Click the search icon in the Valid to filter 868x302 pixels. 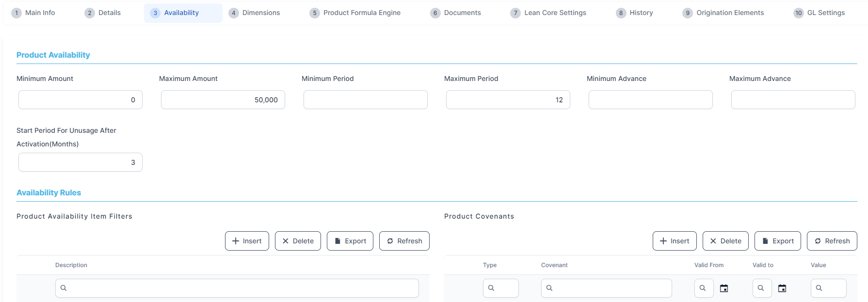[x=761, y=288]
